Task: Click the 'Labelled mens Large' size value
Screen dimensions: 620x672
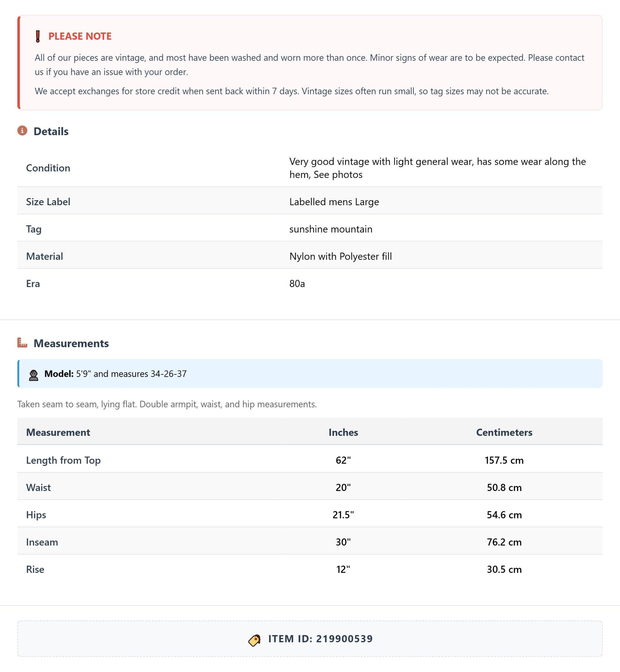Action: (334, 202)
